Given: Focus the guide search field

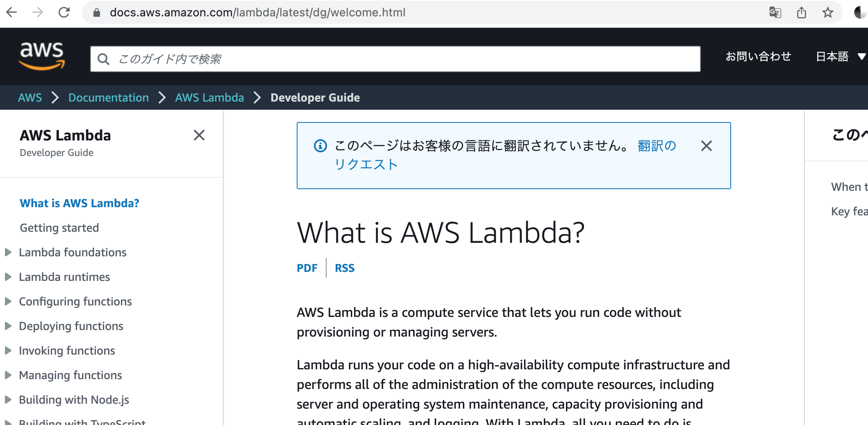Looking at the screenshot, I should (395, 59).
